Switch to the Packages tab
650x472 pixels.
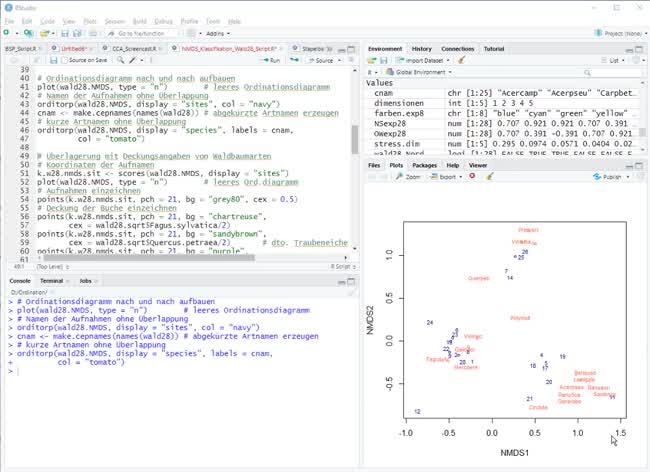coord(424,165)
